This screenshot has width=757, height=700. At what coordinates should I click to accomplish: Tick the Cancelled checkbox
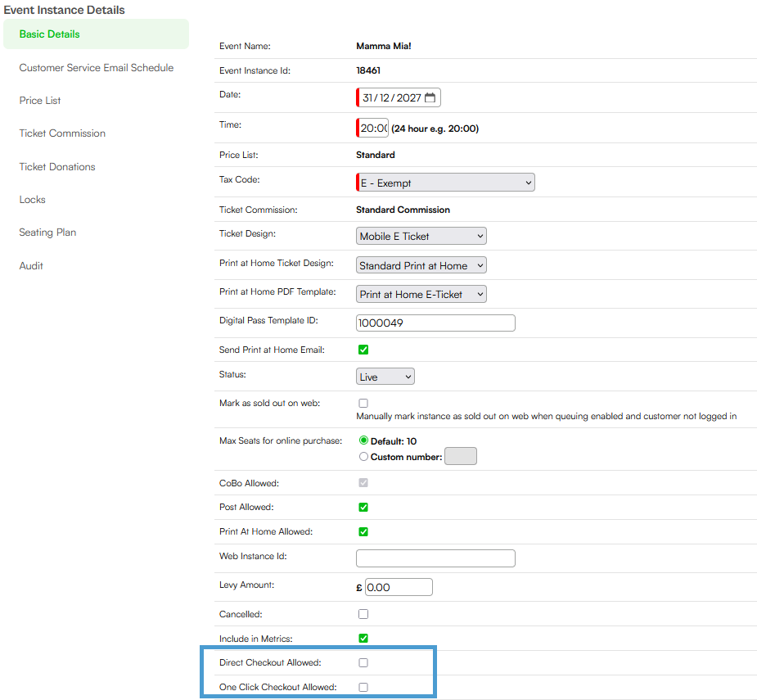(x=363, y=614)
